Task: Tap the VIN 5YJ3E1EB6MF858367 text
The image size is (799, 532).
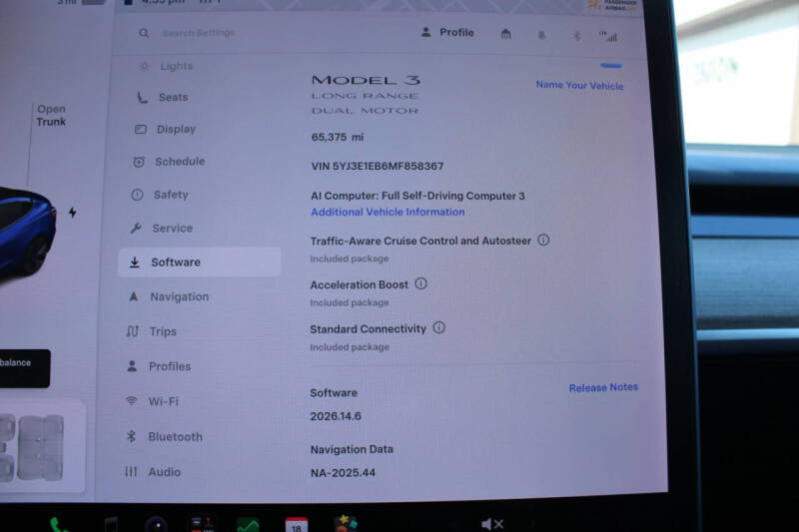Action: [x=378, y=166]
